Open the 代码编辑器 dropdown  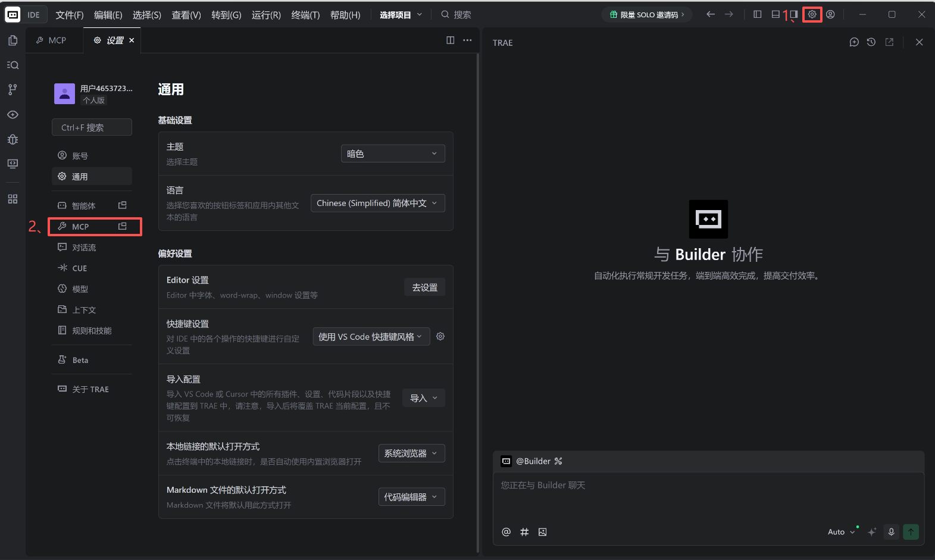click(412, 497)
